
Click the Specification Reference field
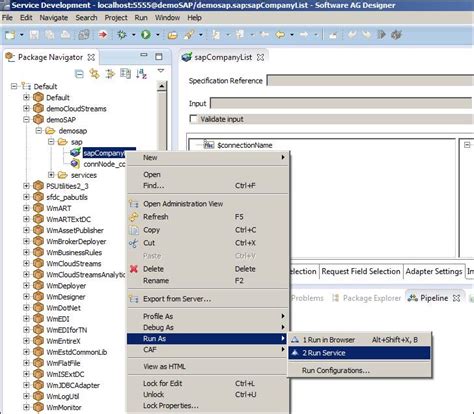click(370, 81)
